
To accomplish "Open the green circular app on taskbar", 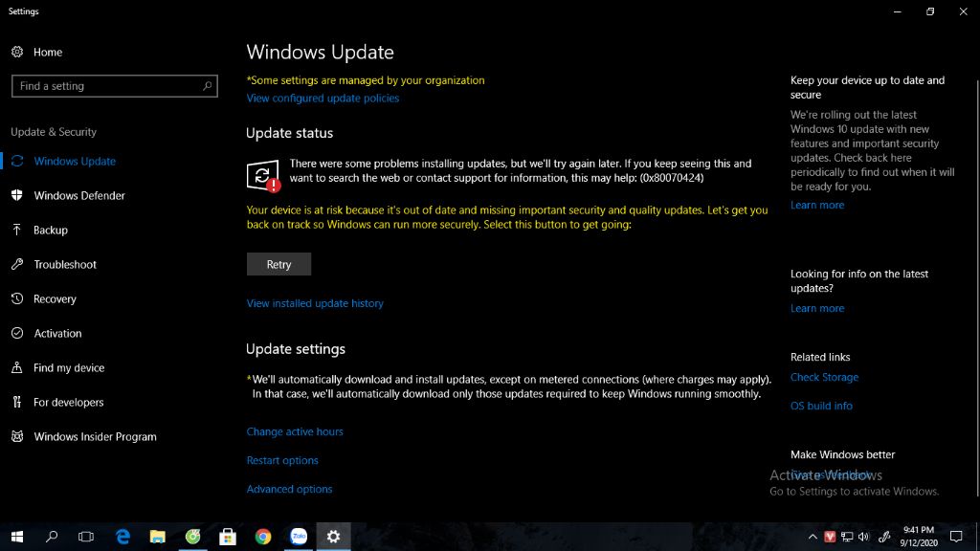I will (x=192, y=536).
